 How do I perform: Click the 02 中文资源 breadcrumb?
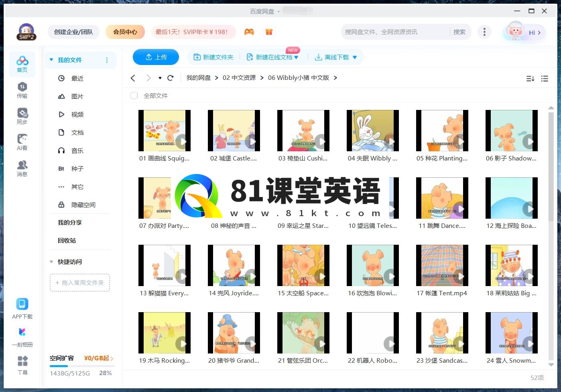239,78
